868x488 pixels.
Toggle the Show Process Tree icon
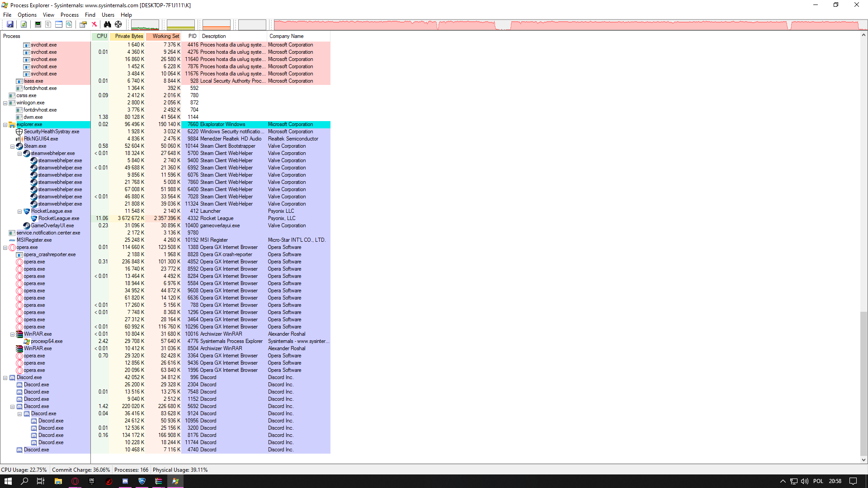click(x=48, y=24)
